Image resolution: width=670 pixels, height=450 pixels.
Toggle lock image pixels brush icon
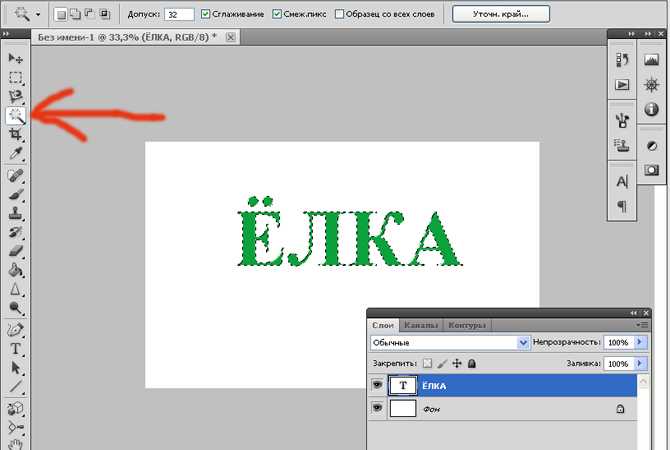(x=442, y=363)
